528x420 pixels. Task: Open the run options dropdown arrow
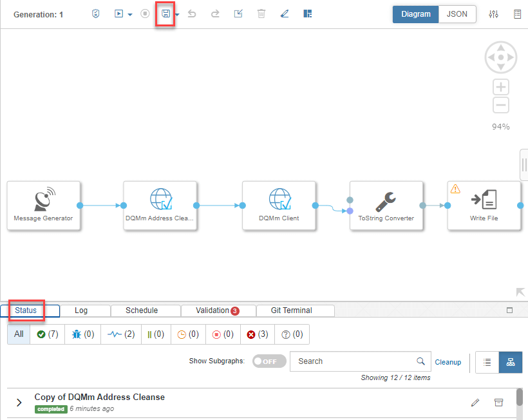point(130,14)
